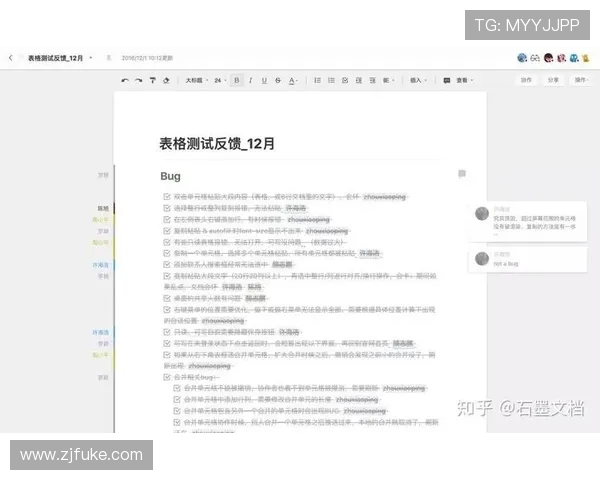Open the heading style '大标题' dropdown
This screenshot has height=480, width=600.
(197, 80)
